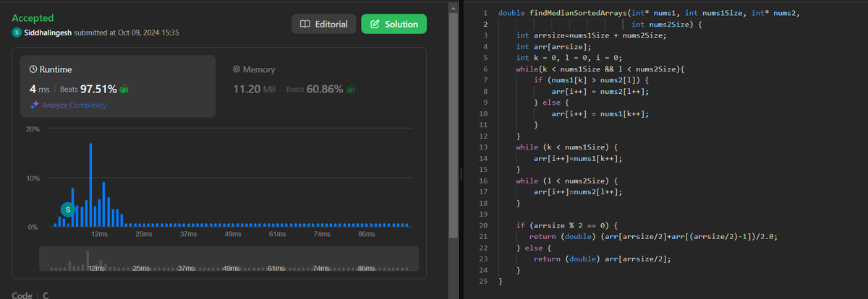Click the code line if (nums1[k] > nums2[l]) {

click(x=592, y=80)
